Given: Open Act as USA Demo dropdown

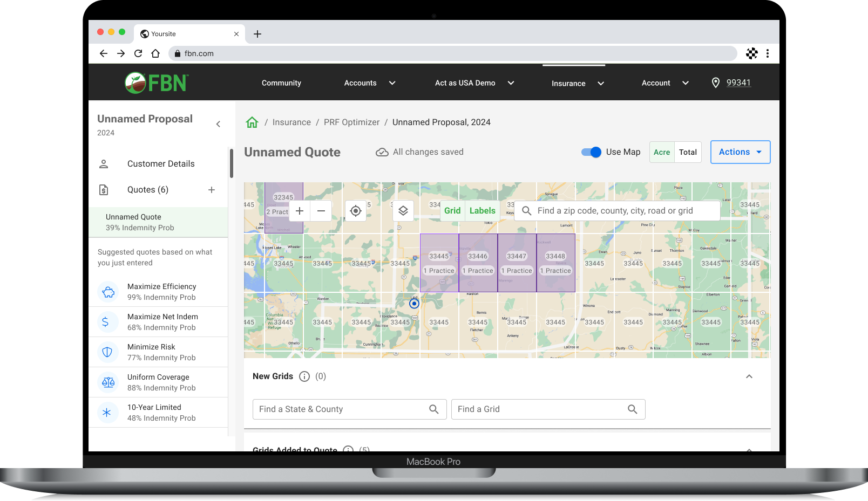Looking at the screenshot, I should (x=474, y=83).
